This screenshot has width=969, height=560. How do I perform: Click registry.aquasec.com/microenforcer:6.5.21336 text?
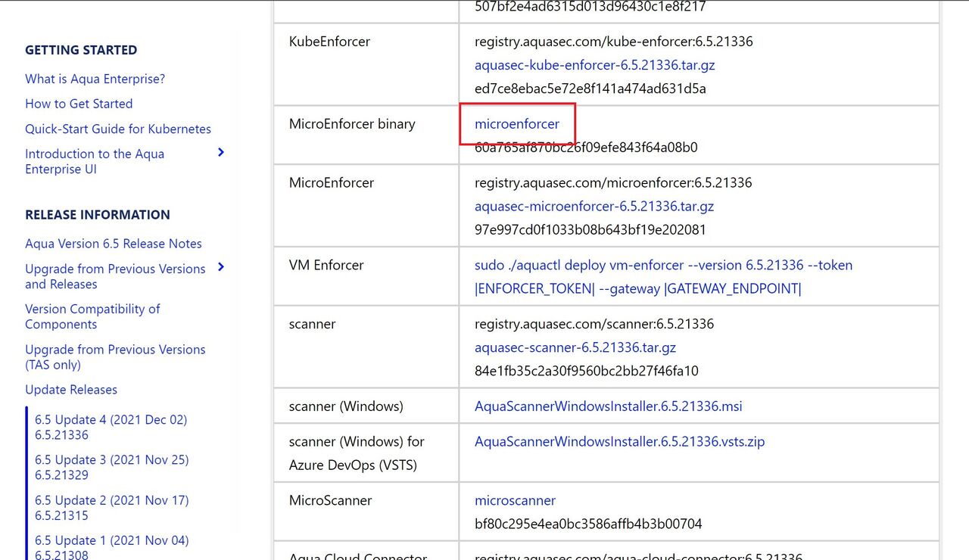613,182
